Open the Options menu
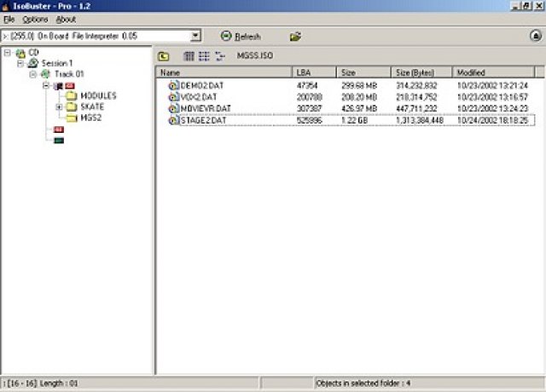The height and width of the screenshot is (392, 546). click(35, 20)
